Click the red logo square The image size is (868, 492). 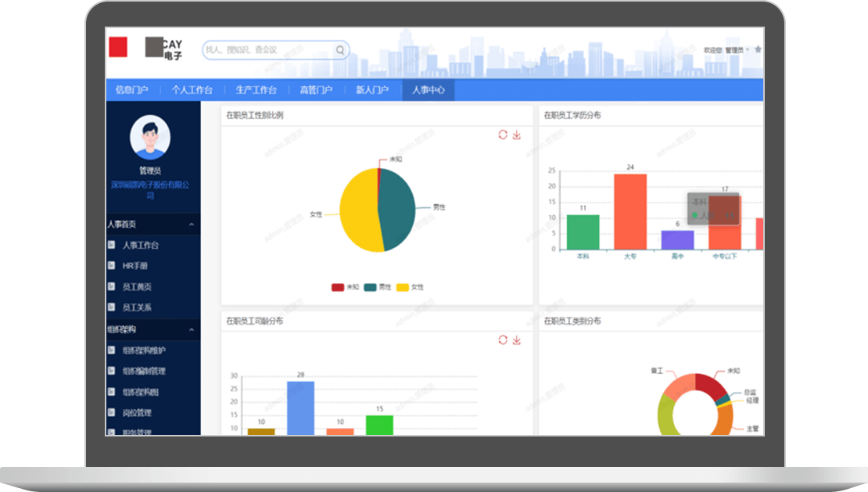pos(118,47)
